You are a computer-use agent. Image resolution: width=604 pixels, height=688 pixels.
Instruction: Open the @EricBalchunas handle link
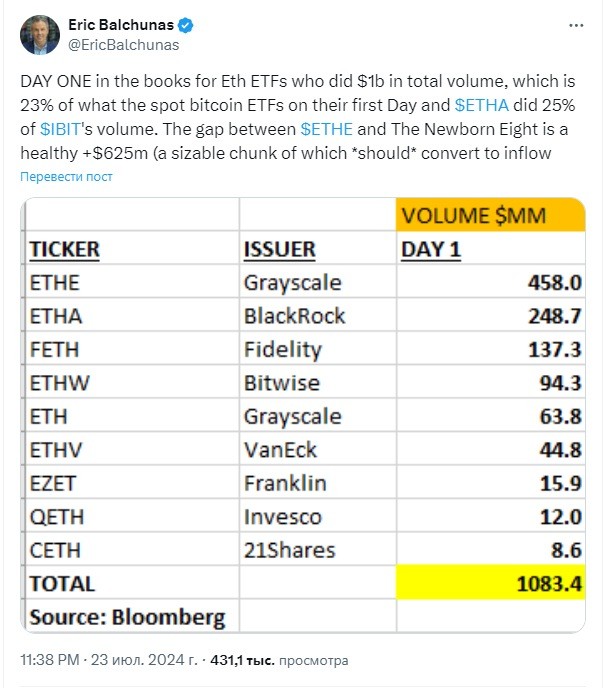[124, 45]
